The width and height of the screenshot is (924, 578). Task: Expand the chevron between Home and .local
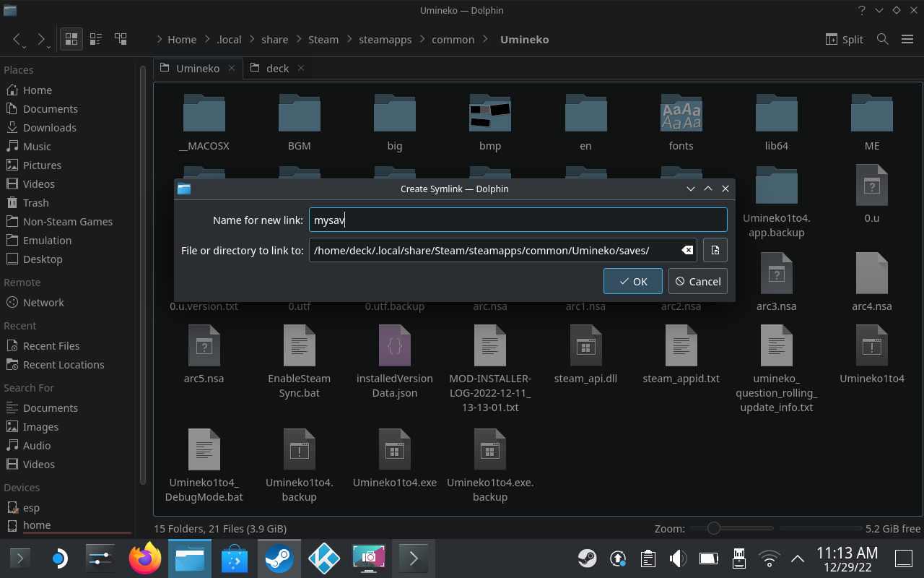206,40
